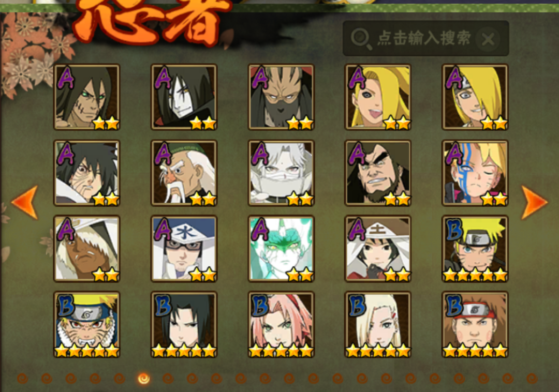Select the highlighted current page spiral dot

click(144, 378)
